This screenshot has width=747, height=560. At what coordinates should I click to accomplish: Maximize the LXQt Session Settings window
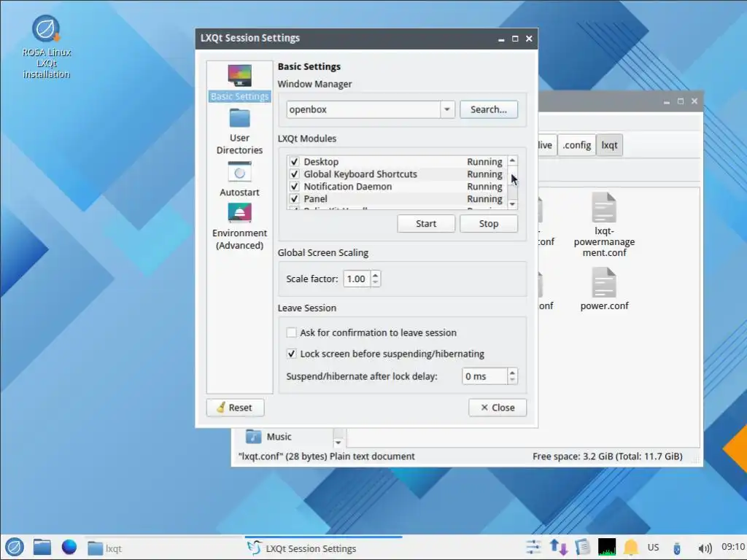click(515, 39)
